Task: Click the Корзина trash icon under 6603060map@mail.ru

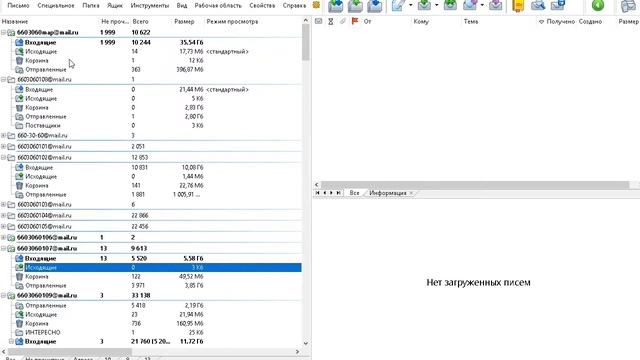Action: point(19,61)
